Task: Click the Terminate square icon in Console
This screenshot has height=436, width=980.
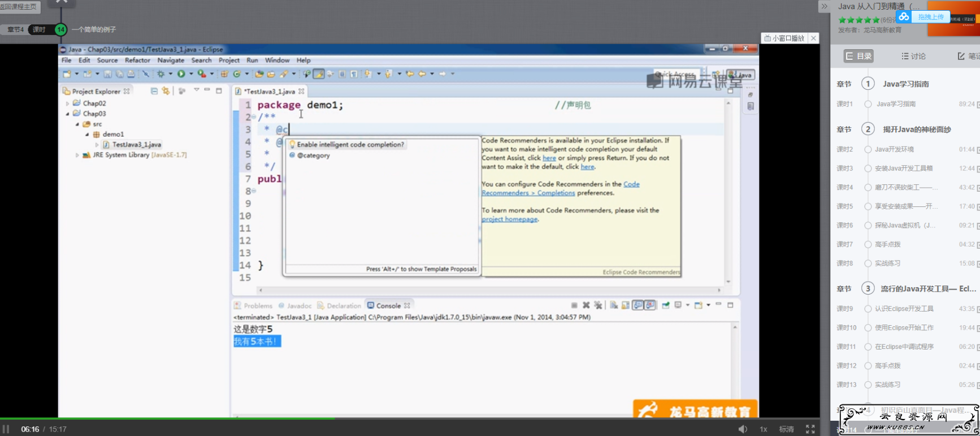Action: pos(574,305)
